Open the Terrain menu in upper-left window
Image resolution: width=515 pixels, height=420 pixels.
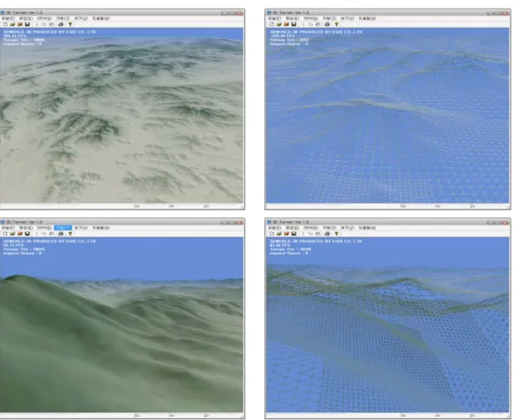click(x=62, y=18)
